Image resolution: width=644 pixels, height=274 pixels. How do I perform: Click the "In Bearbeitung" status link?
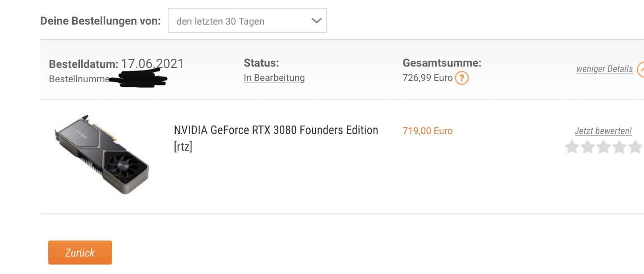tap(274, 78)
